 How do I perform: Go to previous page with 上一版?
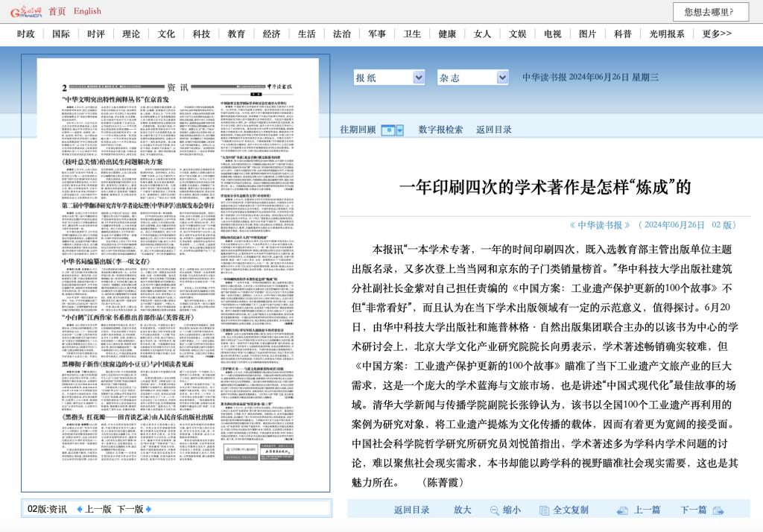click(98, 509)
